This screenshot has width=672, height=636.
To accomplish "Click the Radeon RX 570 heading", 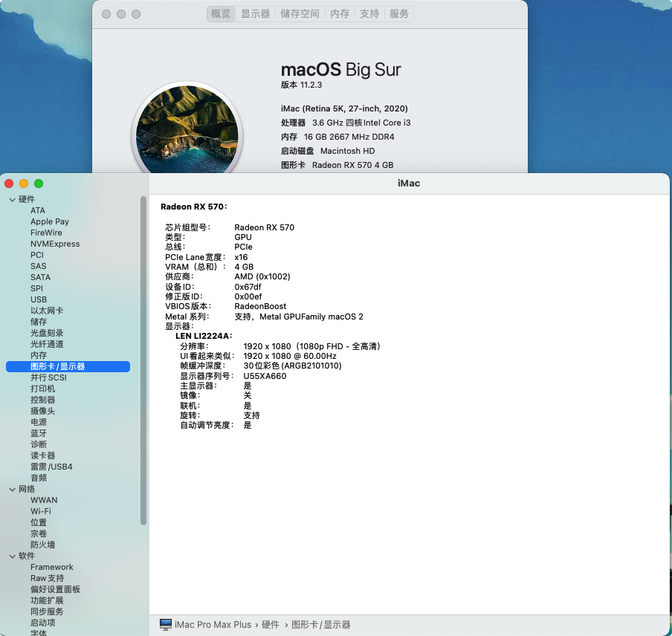I will (x=194, y=207).
